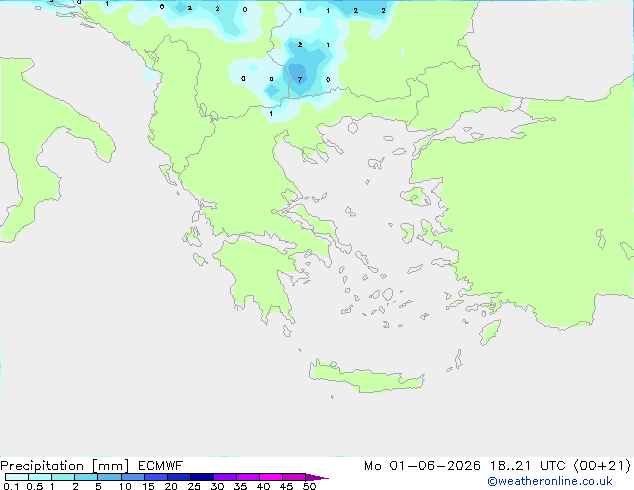Image resolution: width=634 pixels, height=490 pixels.
Task: Click legend label '50'
Action: (309, 486)
